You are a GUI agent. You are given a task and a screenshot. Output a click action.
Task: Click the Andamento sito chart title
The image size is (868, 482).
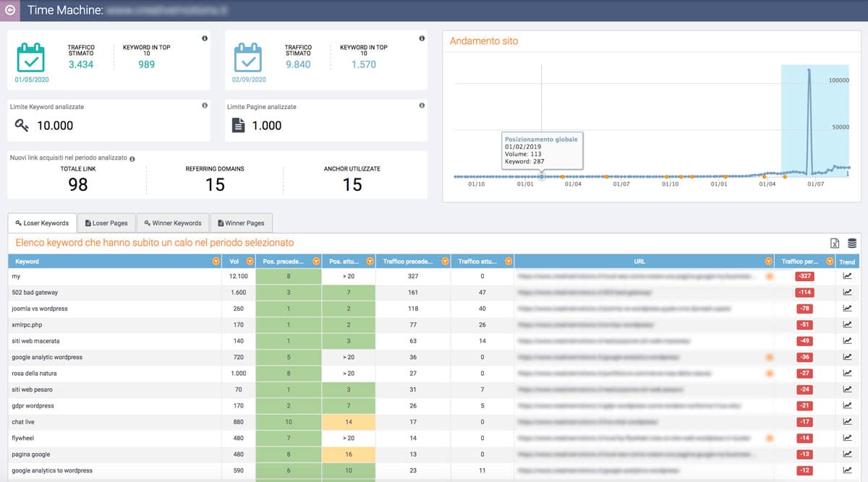(484, 41)
